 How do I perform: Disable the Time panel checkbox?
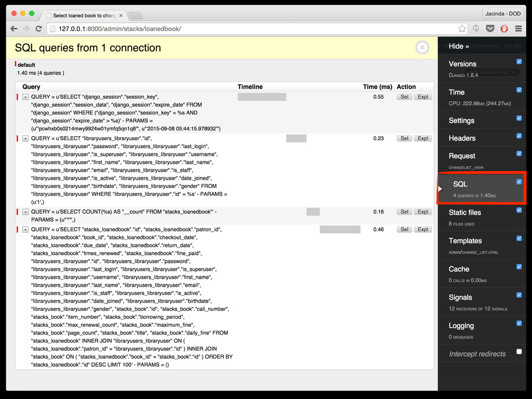tap(519, 89)
